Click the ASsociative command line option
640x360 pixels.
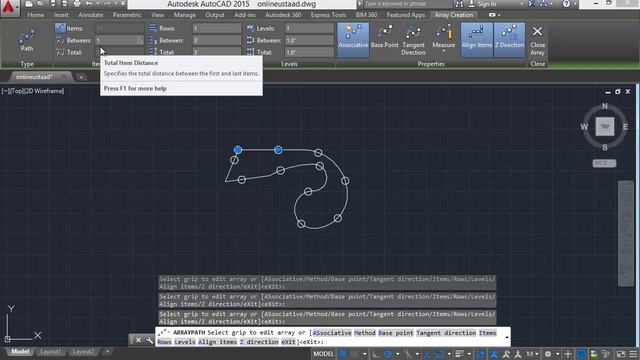[332, 333]
